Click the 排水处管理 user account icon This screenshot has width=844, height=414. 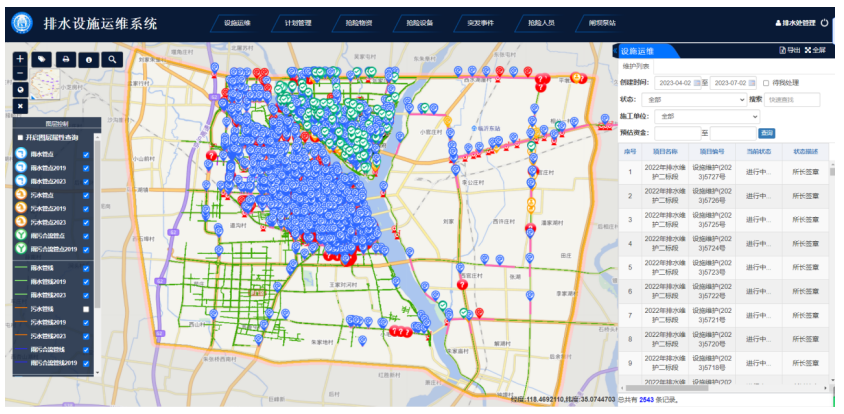point(778,23)
